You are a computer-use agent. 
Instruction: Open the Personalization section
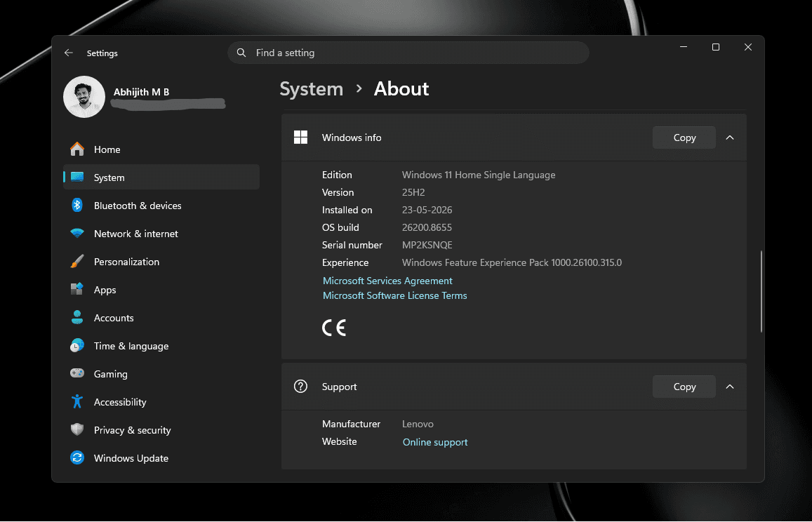click(x=161, y=261)
